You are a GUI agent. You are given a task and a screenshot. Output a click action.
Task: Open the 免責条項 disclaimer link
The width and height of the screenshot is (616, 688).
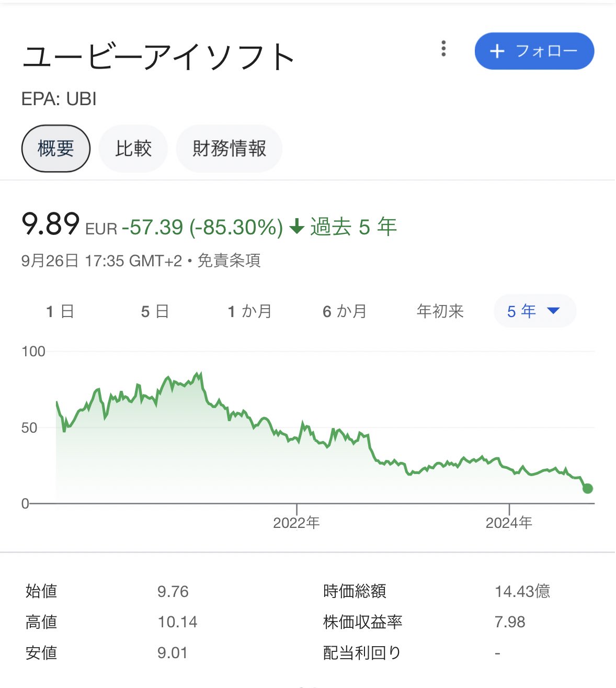tap(229, 260)
